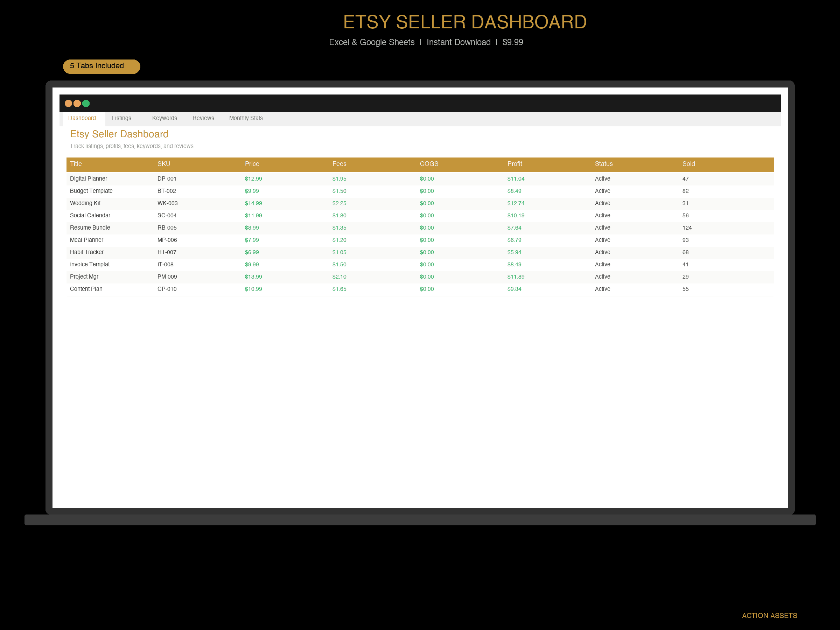Click the COGS column header
Image resolution: width=840 pixels, height=630 pixels.
coord(429,164)
